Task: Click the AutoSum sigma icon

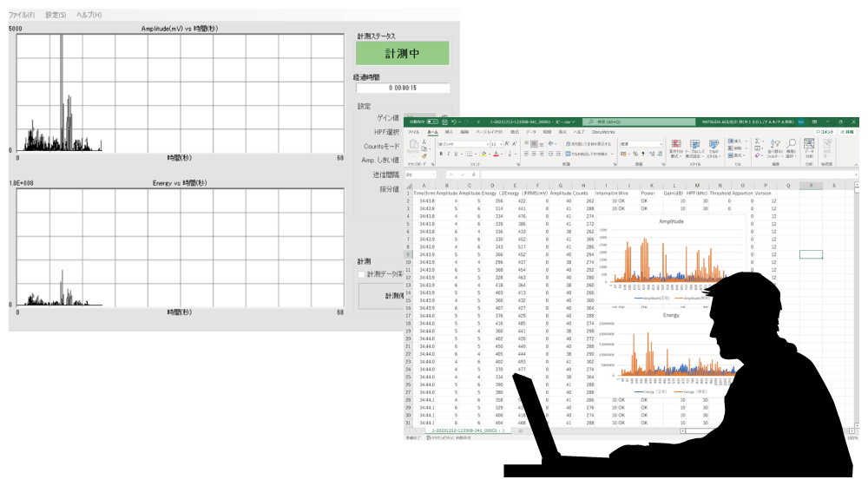Action: (x=757, y=141)
